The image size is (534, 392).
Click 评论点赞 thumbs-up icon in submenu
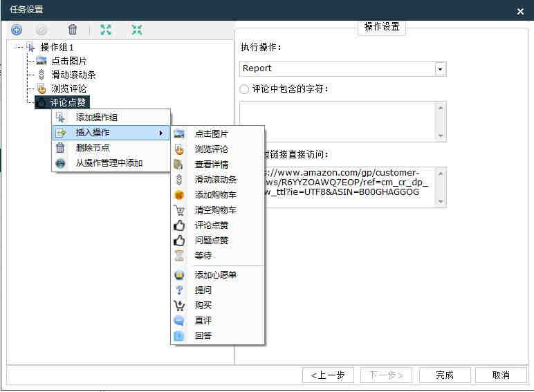click(x=179, y=225)
